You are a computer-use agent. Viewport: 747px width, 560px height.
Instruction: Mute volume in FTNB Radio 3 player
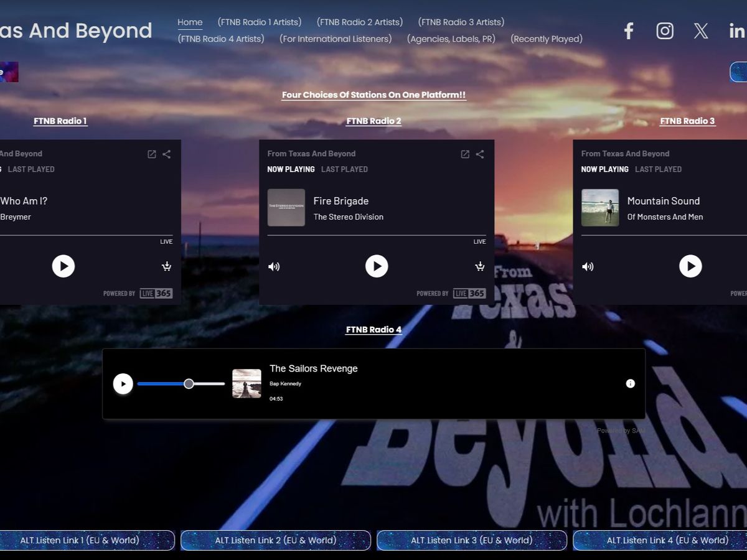click(x=588, y=266)
